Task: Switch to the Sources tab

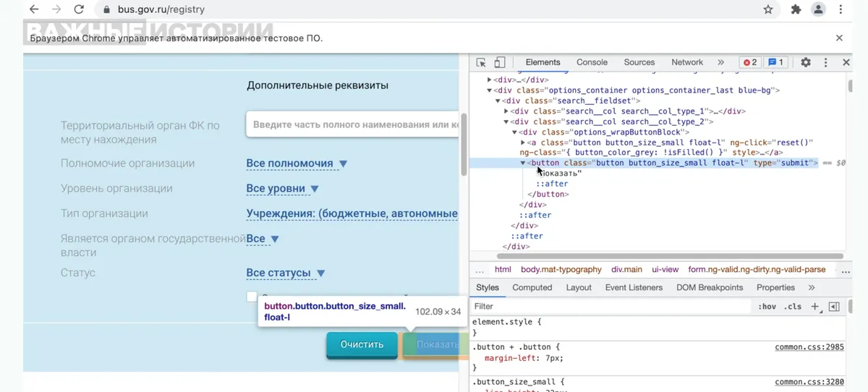Action: click(639, 62)
